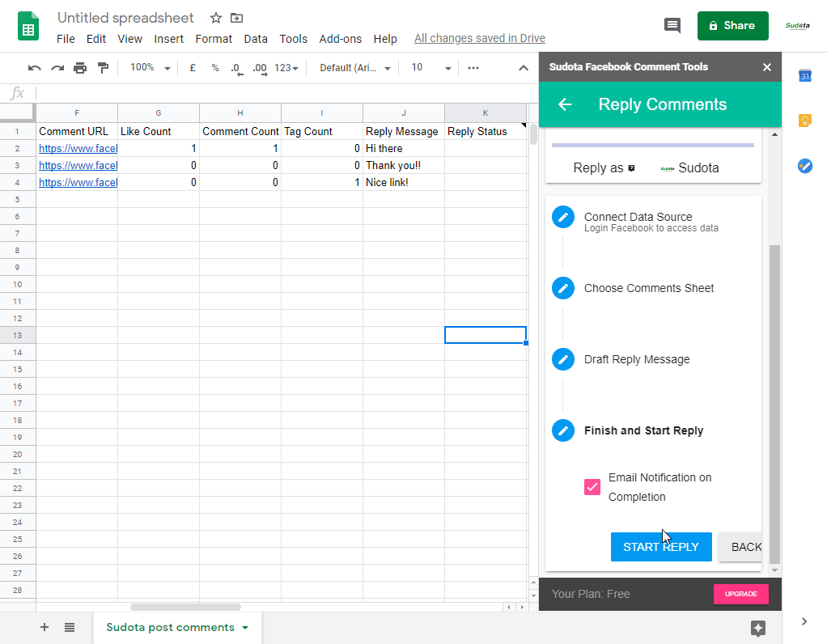This screenshot has height=644, width=827.
Task: Star the Untitled spreadsheet
Action: [216, 18]
